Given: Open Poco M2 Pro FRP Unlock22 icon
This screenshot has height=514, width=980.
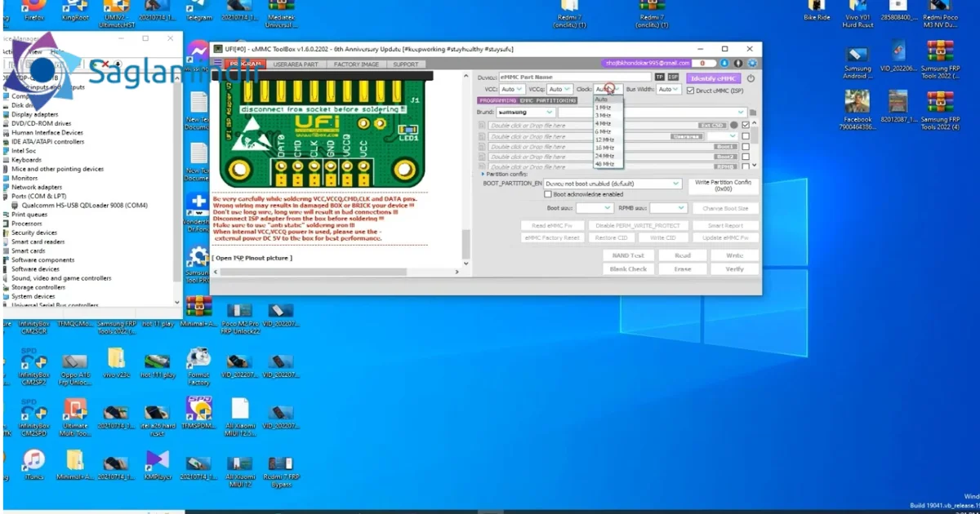Looking at the screenshot, I should pos(239,318).
